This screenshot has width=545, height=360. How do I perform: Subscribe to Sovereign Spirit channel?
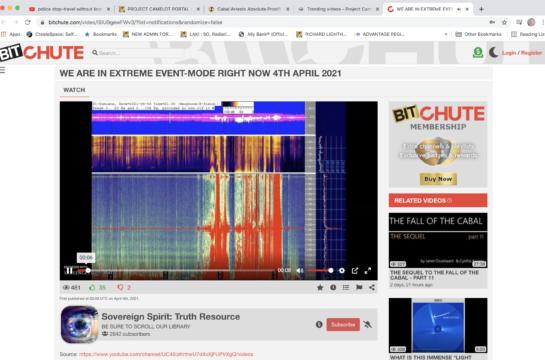(x=343, y=325)
